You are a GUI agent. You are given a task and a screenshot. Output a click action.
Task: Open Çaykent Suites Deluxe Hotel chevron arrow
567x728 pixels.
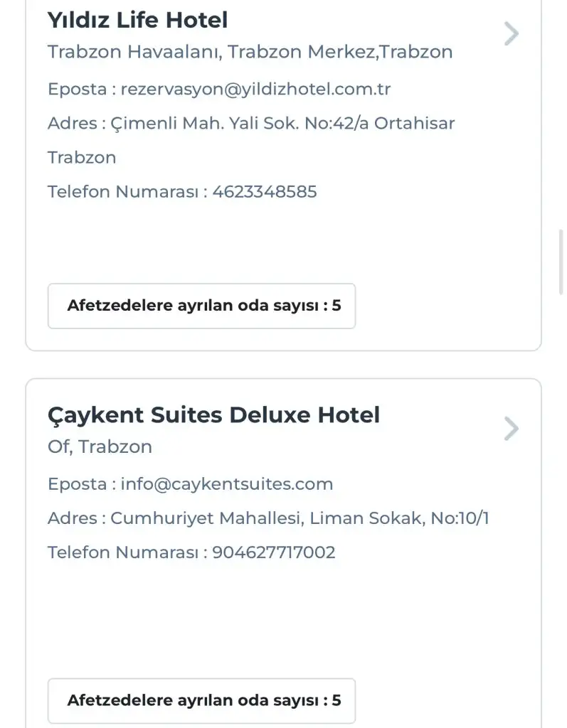511,429
